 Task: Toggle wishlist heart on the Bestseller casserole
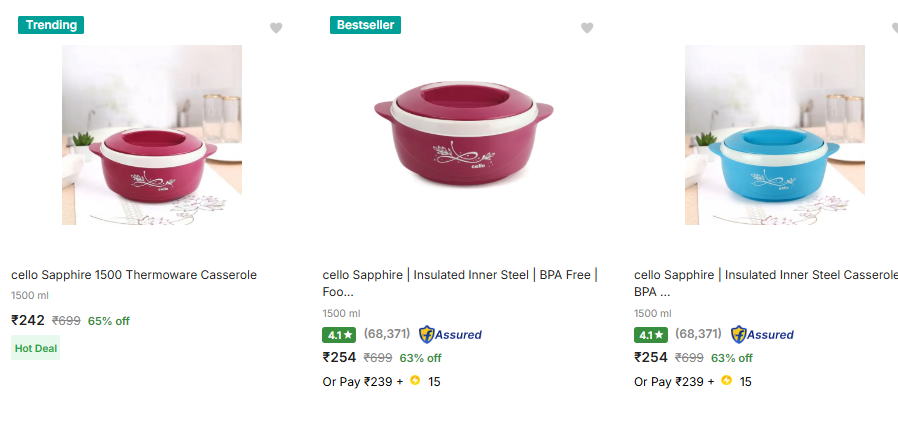pos(587,28)
